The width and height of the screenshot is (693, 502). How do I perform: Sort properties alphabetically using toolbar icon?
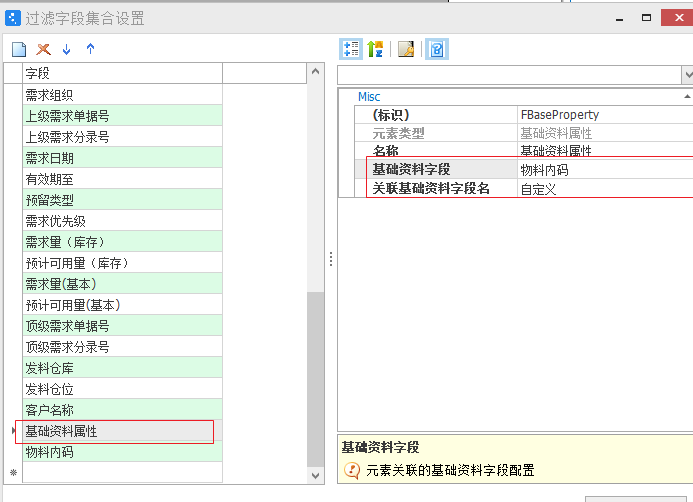pos(375,49)
